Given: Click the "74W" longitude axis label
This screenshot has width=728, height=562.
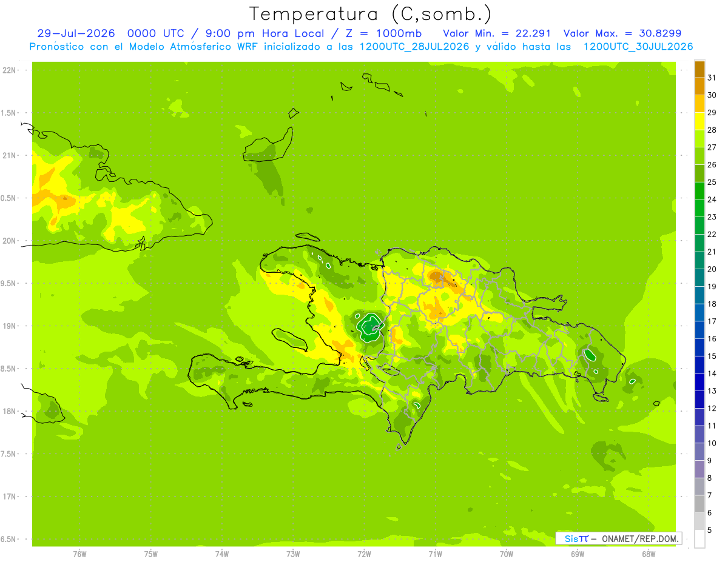Looking at the screenshot, I should pos(222,554).
